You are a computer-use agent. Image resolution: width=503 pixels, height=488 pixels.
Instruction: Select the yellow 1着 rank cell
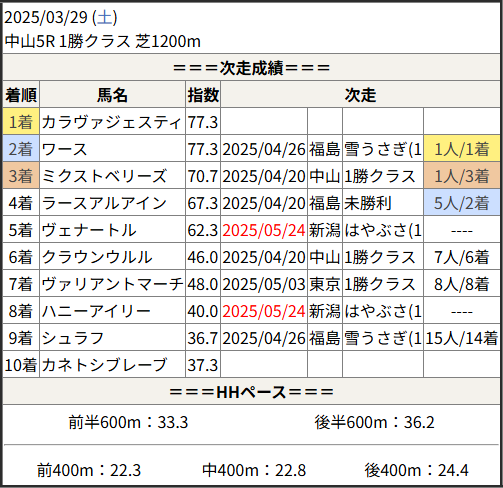pos(21,122)
